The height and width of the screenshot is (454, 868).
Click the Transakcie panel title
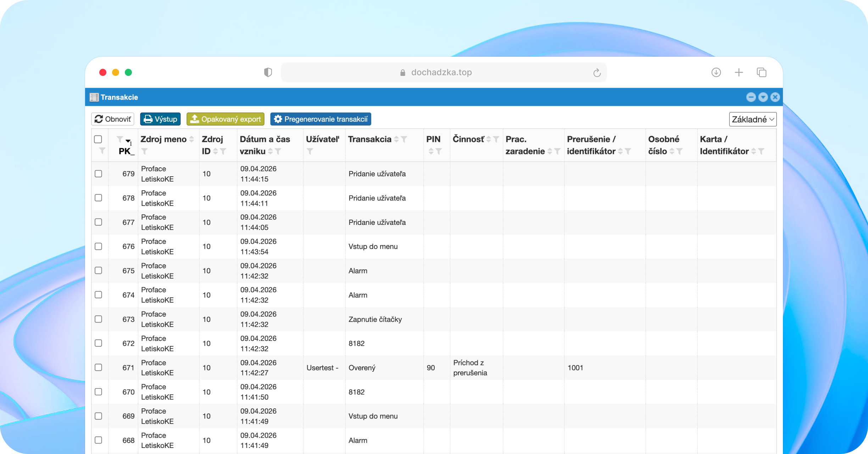119,97
